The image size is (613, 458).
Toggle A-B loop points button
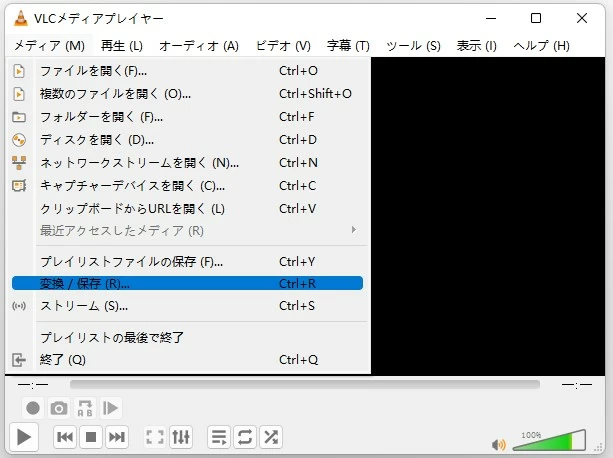85,408
